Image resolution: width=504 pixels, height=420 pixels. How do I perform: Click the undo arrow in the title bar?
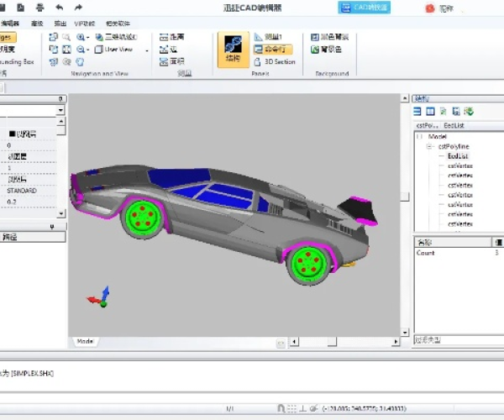coord(58,8)
